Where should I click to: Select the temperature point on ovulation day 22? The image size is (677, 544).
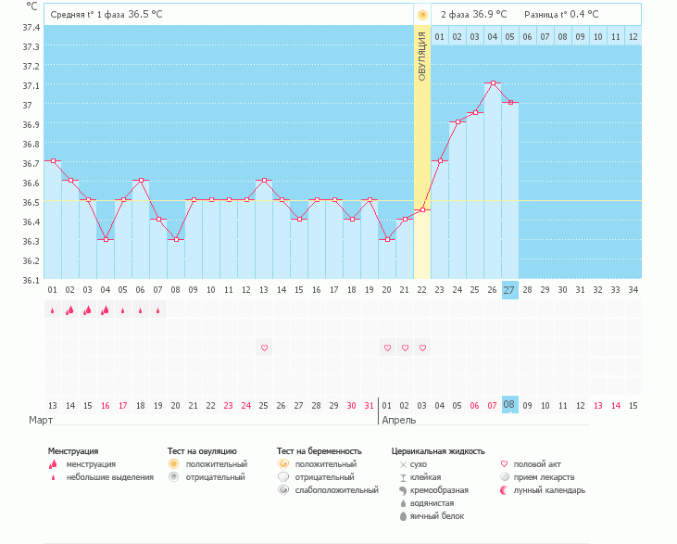coord(422,210)
